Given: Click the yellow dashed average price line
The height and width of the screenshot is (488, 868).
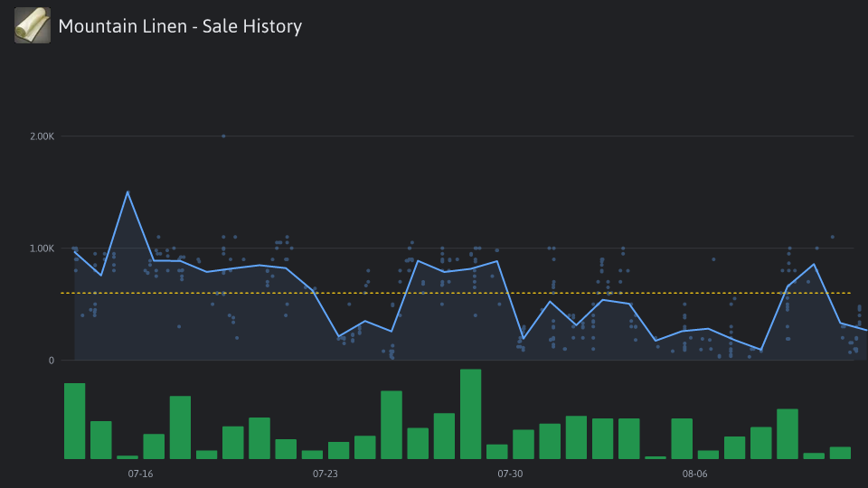Looking at the screenshot, I should [456, 293].
